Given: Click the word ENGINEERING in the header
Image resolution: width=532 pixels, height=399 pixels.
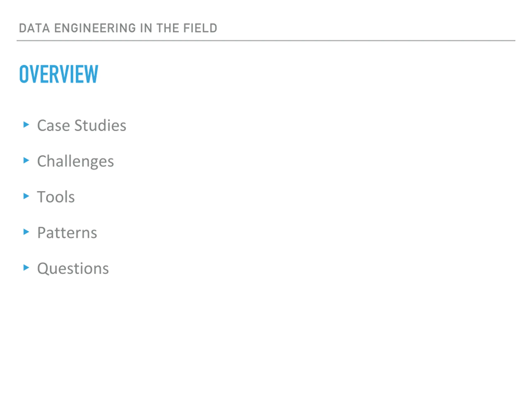Looking at the screenshot, I should [x=95, y=28].
